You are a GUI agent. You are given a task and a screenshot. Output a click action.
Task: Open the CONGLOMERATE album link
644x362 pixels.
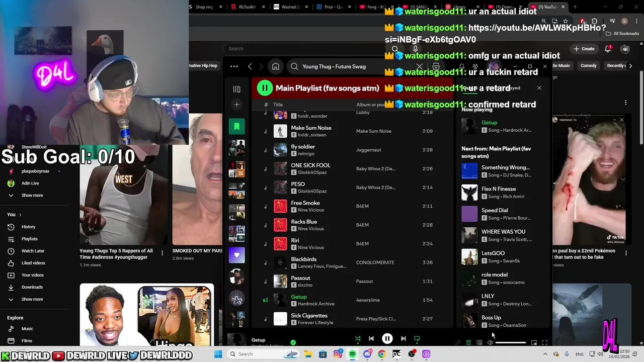[375, 262]
